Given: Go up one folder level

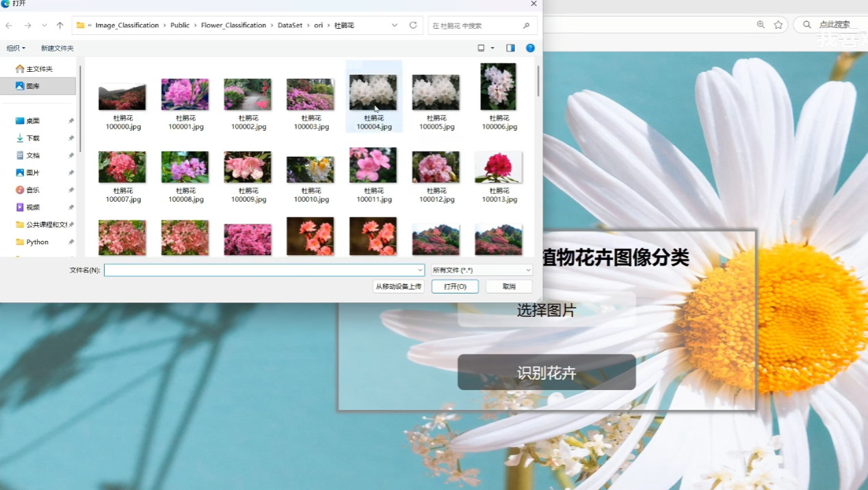Looking at the screenshot, I should click(x=60, y=25).
